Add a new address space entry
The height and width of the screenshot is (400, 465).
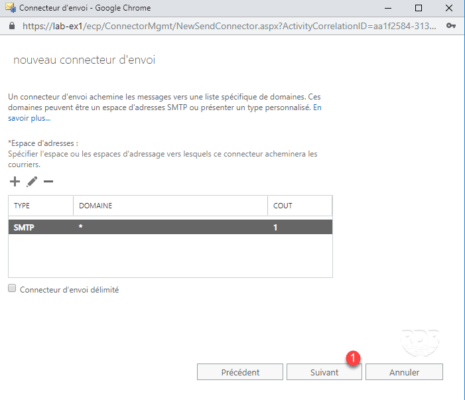click(15, 182)
